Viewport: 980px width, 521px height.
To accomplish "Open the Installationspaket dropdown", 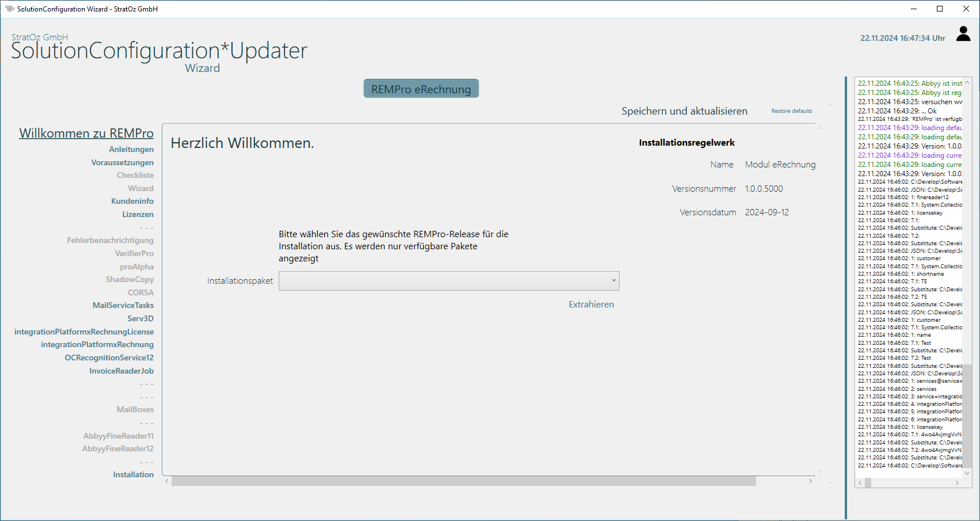I will pyautogui.click(x=449, y=281).
